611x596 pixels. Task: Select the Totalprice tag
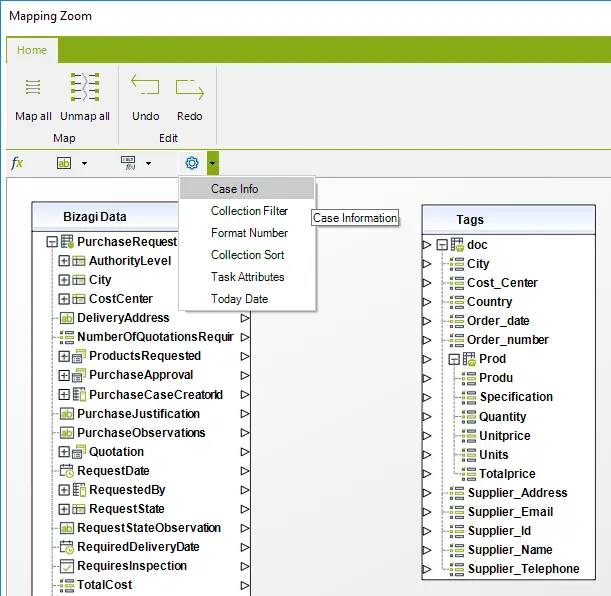pos(507,474)
